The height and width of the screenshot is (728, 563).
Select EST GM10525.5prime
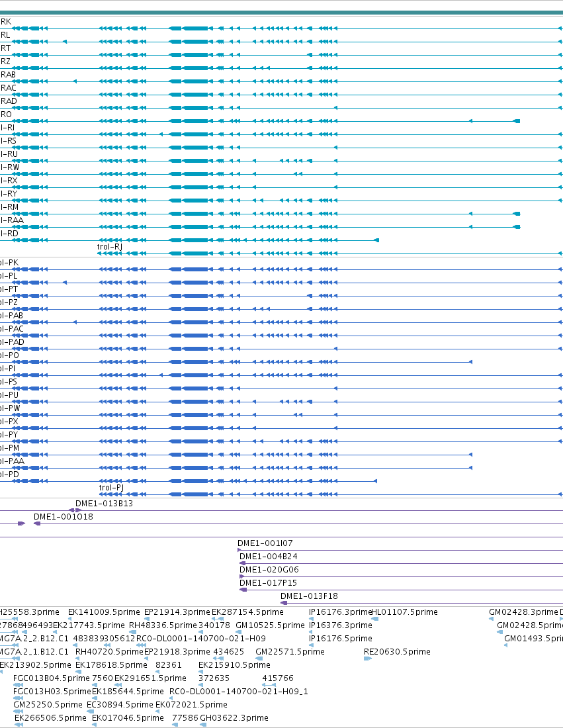pyautogui.click(x=270, y=625)
